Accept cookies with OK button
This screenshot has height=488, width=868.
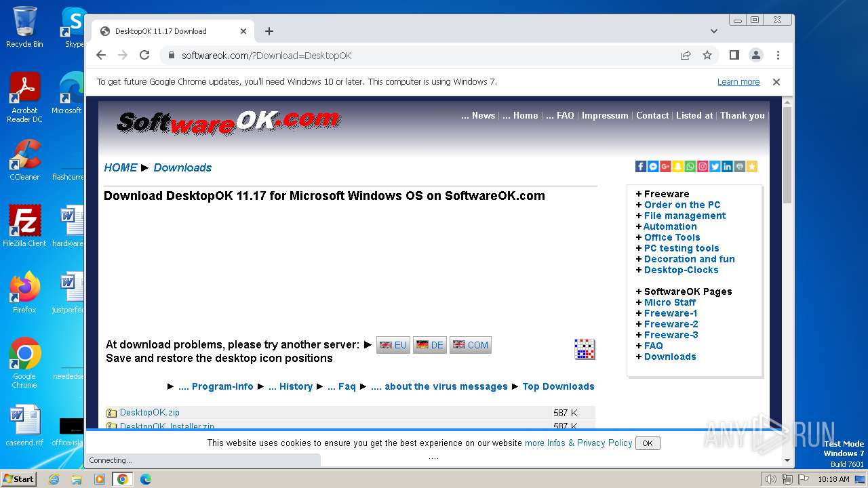coord(648,443)
